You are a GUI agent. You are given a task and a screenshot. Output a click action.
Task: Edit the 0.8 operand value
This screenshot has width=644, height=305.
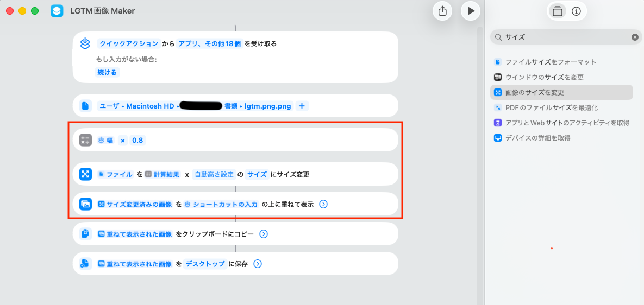tap(137, 140)
